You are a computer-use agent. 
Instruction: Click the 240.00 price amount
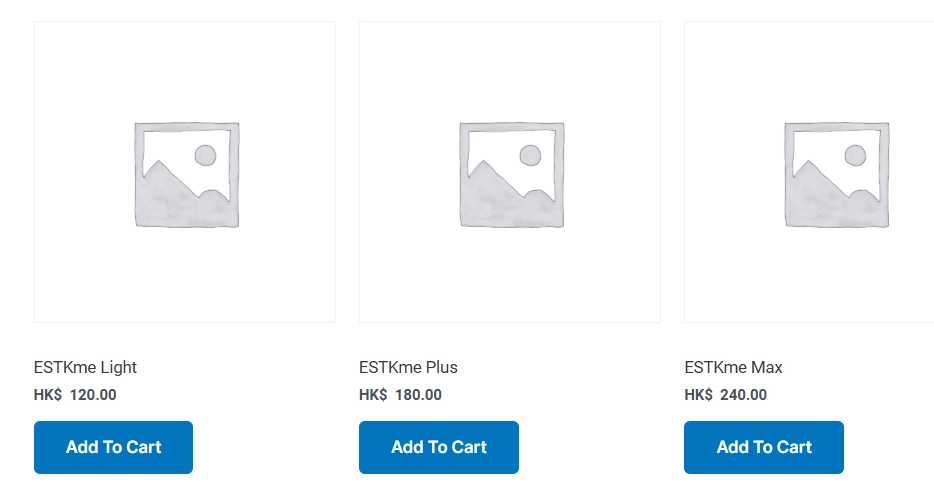743,395
